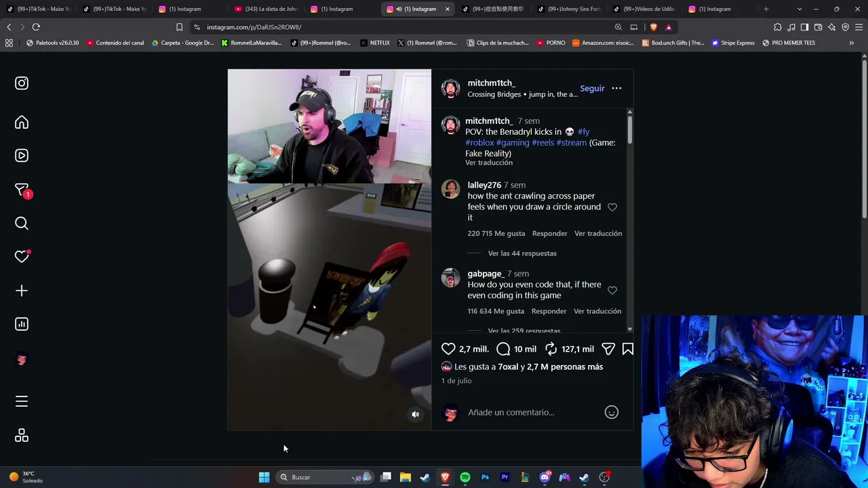Viewport: 868px width, 488px height.
Task: Reload the page
Action: coord(36,27)
